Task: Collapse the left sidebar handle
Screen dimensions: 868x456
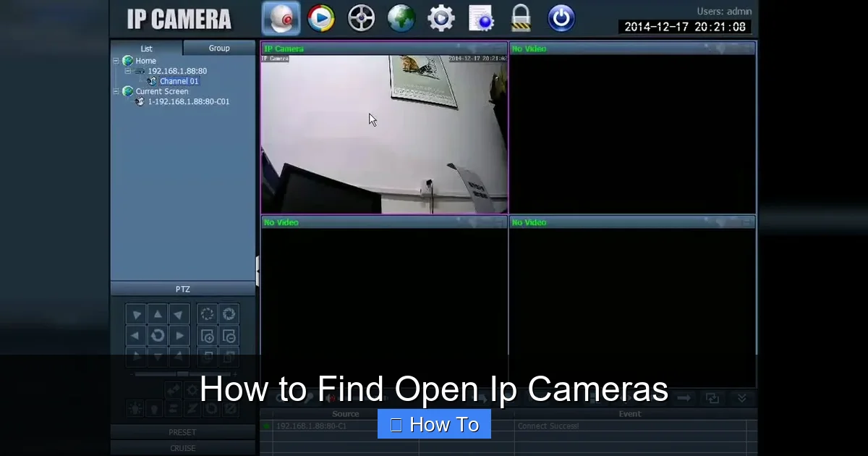Action: (258, 270)
